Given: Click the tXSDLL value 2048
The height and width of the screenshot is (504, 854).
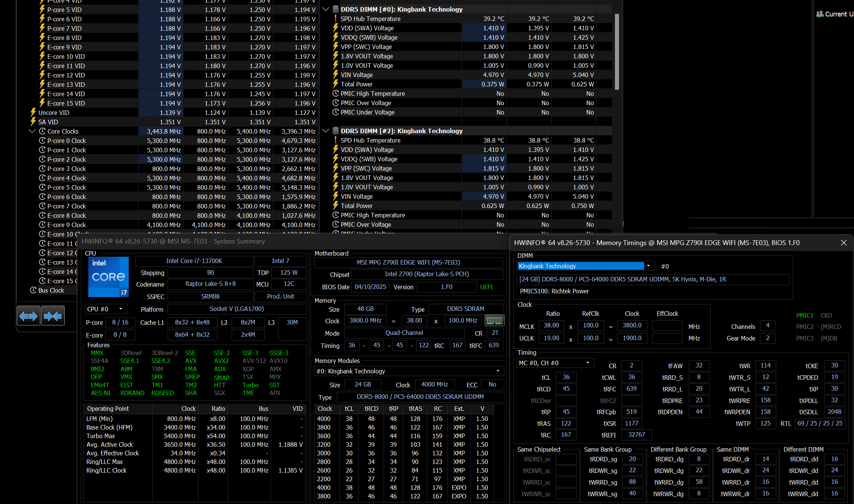Looking at the screenshot, I should pos(834,412).
